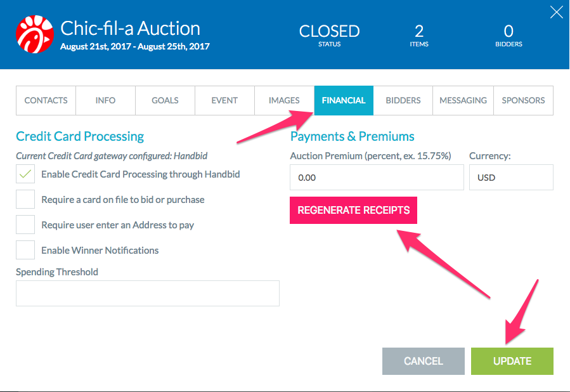
Task: Open the Images tab
Action: [x=284, y=100]
